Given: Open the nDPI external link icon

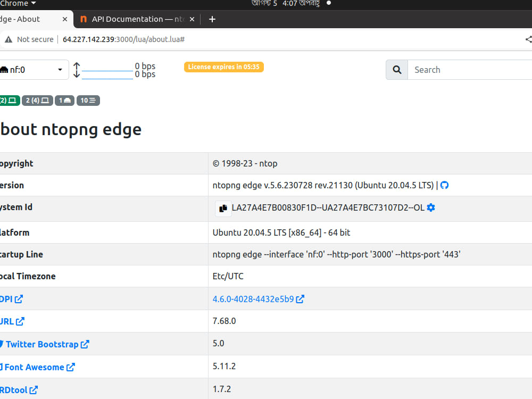Looking at the screenshot, I should (19, 299).
